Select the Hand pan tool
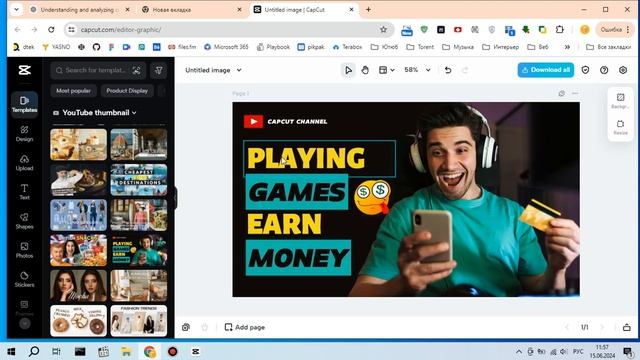This screenshot has height=360, width=640. click(x=365, y=70)
